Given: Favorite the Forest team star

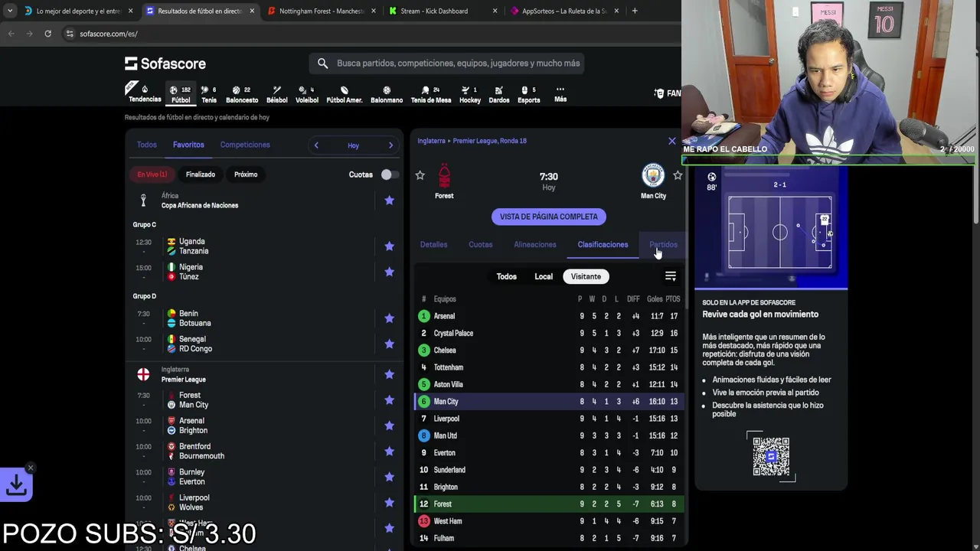Looking at the screenshot, I should [420, 175].
